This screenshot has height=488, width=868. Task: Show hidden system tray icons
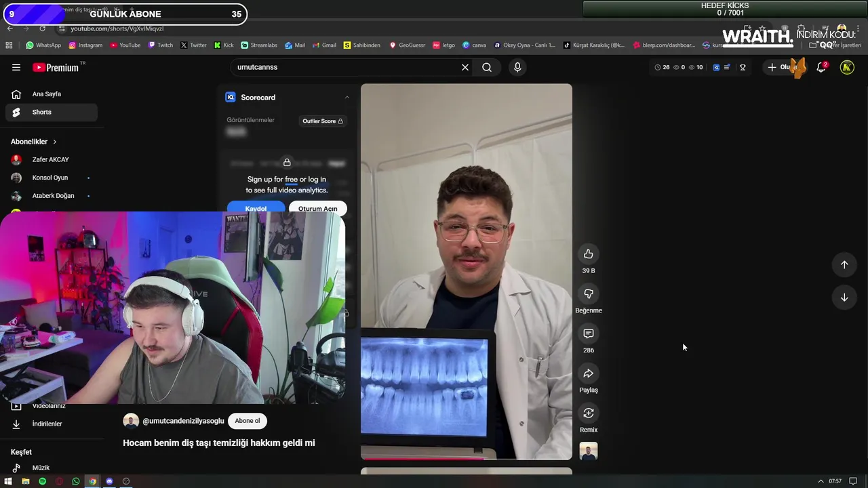coord(821,481)
